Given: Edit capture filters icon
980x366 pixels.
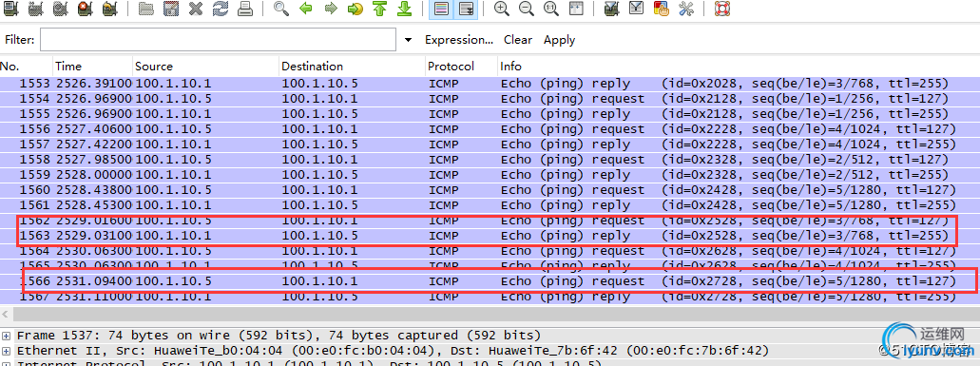Looking at the screenshot, I should [612, 9].
